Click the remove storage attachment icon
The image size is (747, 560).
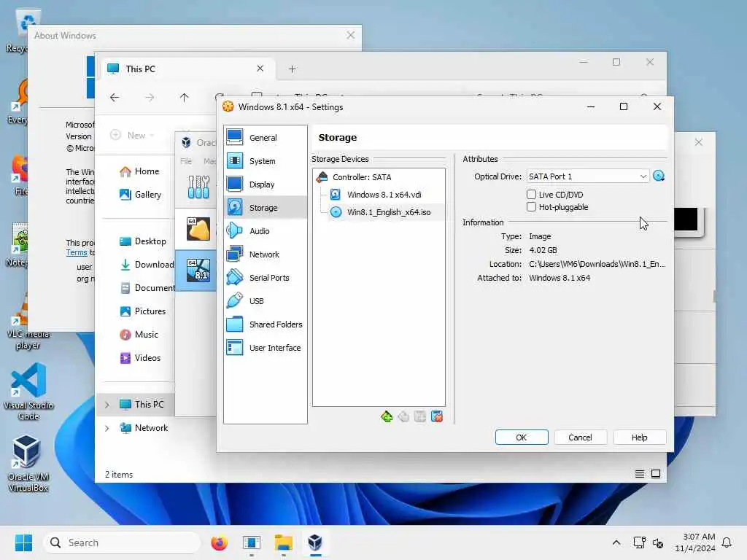tap(437, 416)
